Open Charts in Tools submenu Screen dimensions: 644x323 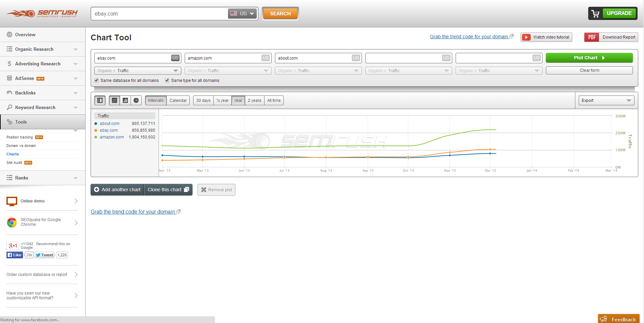(13, 154)
